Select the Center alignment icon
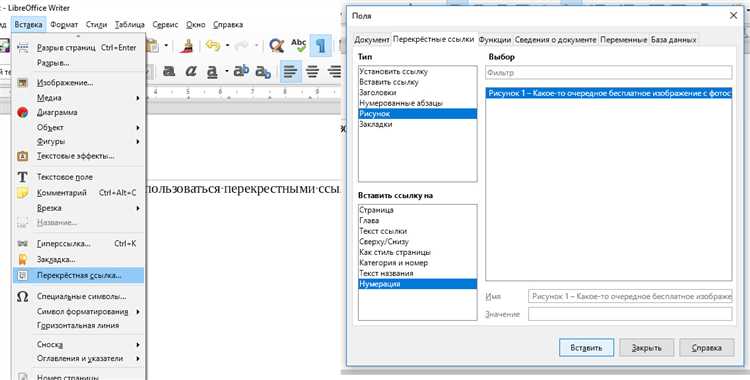Screen dimensions: 750x380 coord(312,72)
